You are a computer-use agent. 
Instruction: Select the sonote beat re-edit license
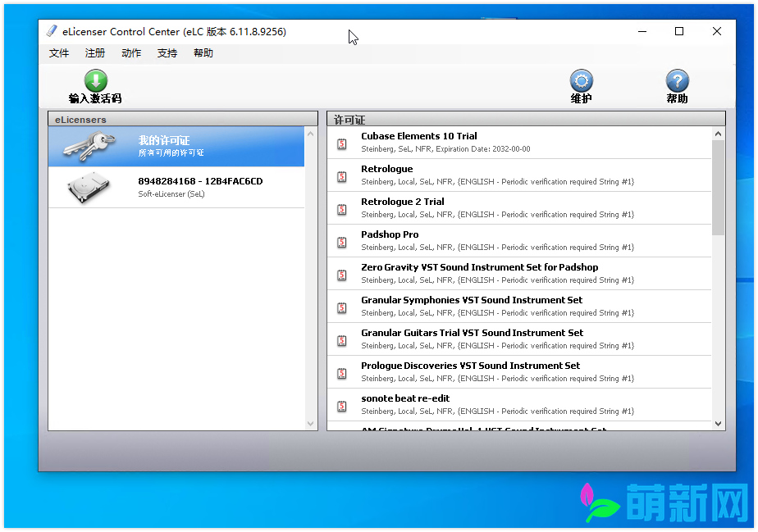point(519,406)
